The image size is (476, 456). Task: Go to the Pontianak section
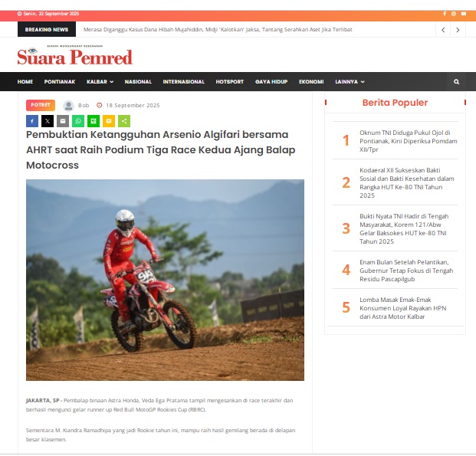point(60,82)
